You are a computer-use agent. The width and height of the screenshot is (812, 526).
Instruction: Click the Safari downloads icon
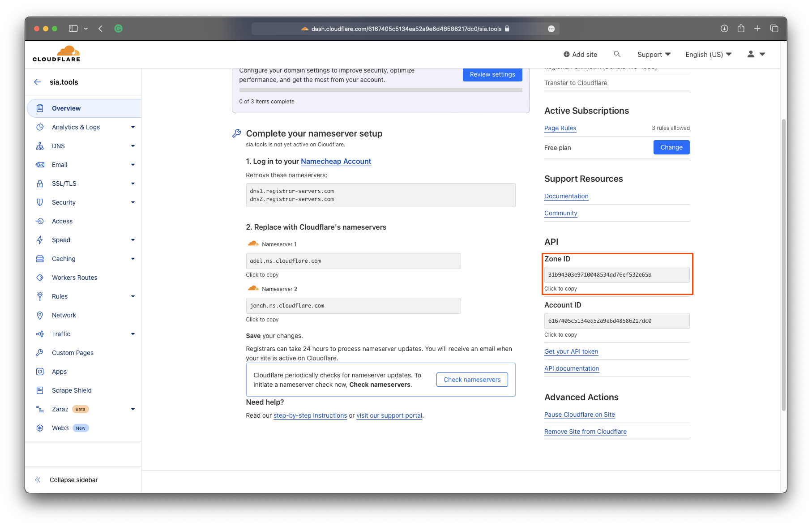coord(724,29)
